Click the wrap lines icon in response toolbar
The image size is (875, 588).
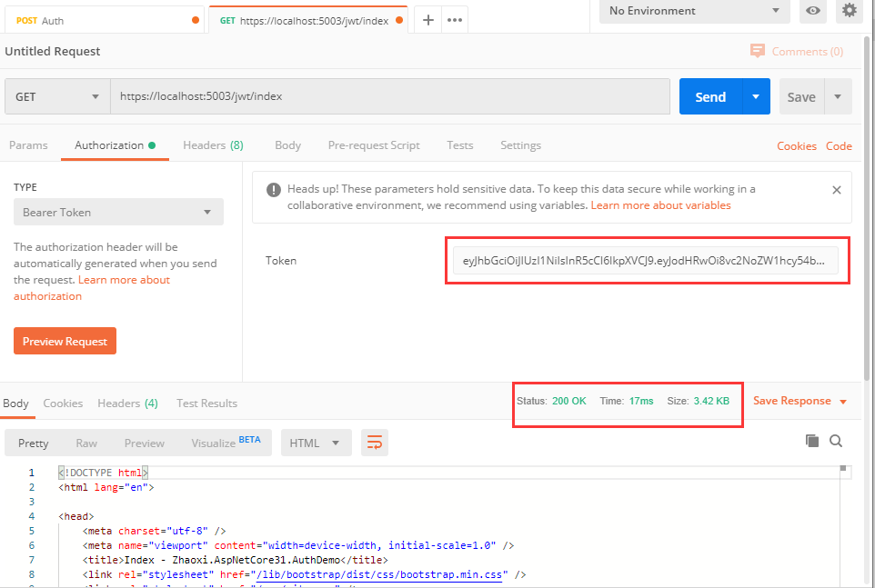tap(374, 443)
